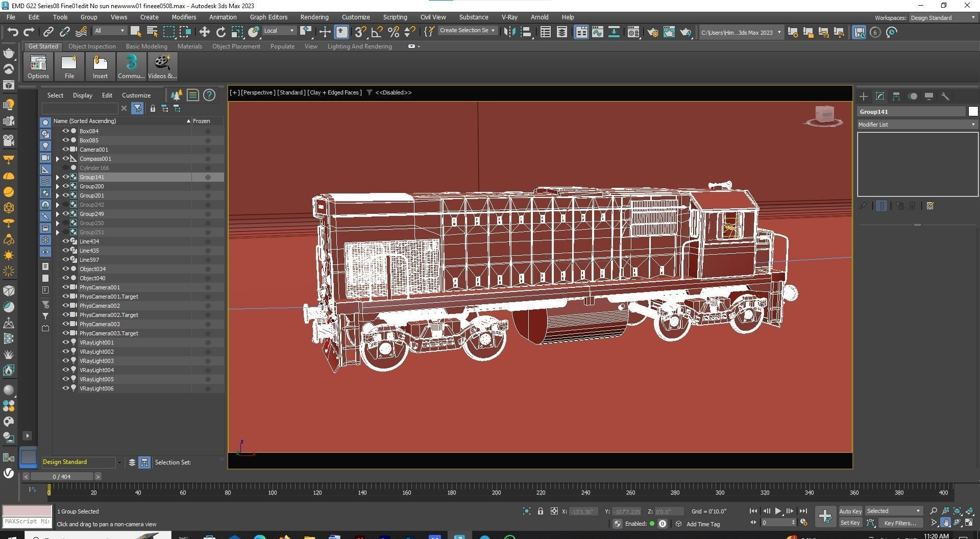Click the Mirror tool icon
This screenshot has width=980, height=539.
(x=509, y=32)
